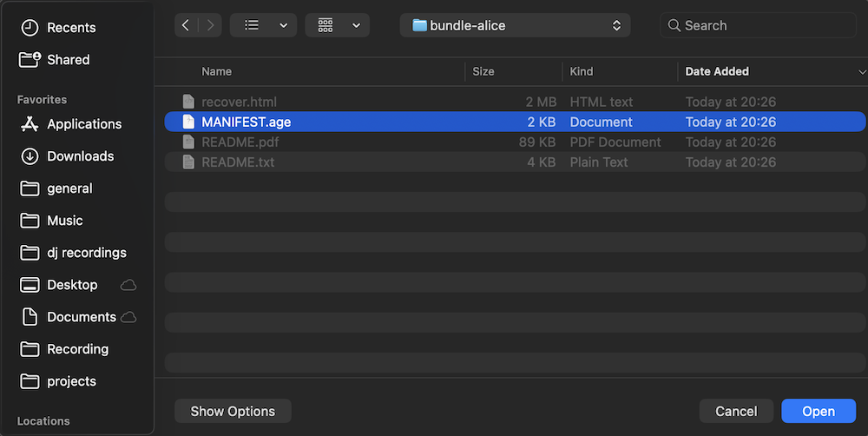Click the HTML text kind cell

click(x=602, y=102)
